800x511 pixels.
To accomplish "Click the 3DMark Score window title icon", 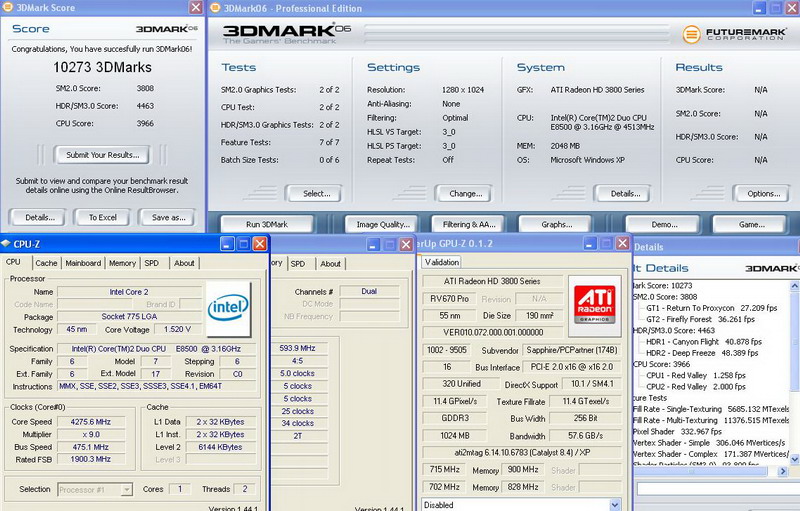I will click(x=7, y=7).
